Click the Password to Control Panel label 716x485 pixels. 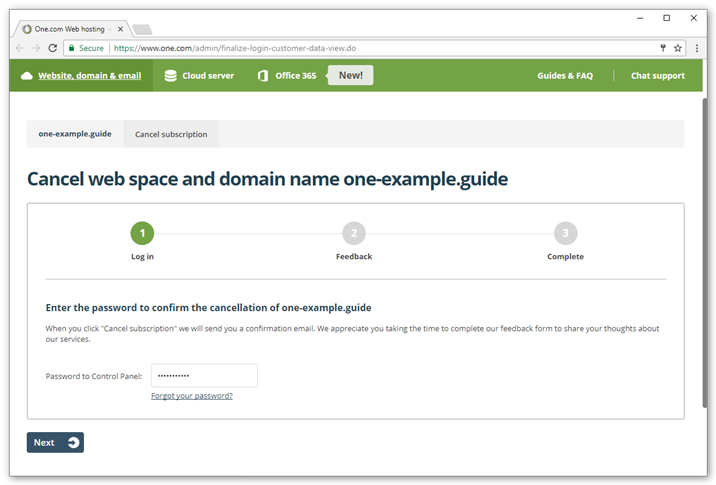pyautogui.click(x=94, y=376)
